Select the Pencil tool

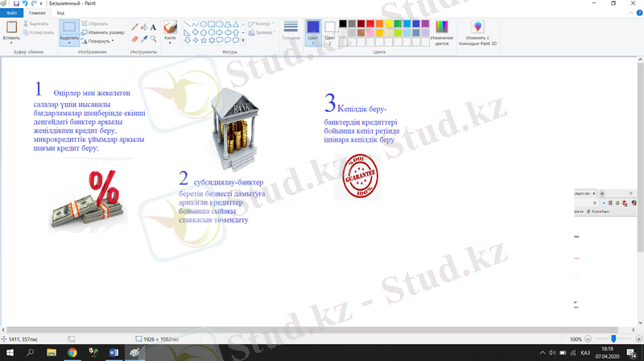(134, 27)
